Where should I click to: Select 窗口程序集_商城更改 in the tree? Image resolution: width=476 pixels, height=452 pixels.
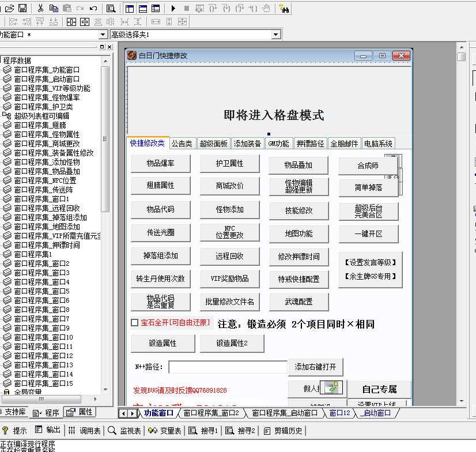click(47, 144)
